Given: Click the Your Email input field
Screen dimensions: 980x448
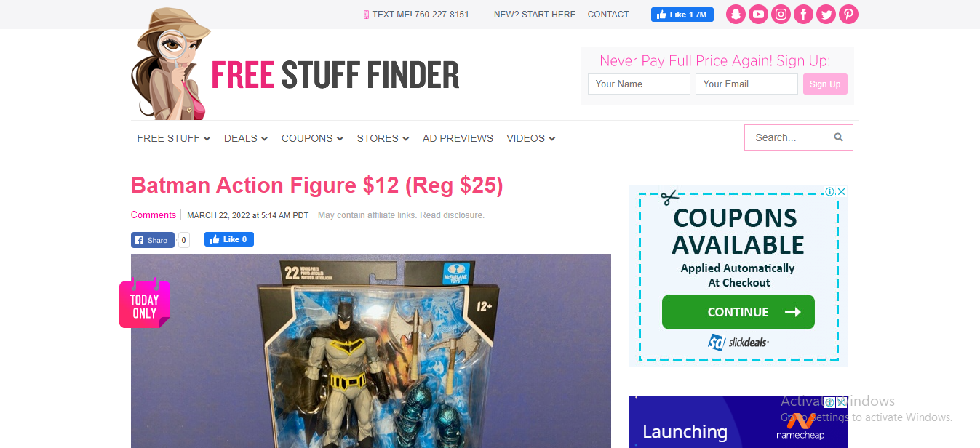Looking at the screenshot, I should pyautogui.click(x=746, y=84).
